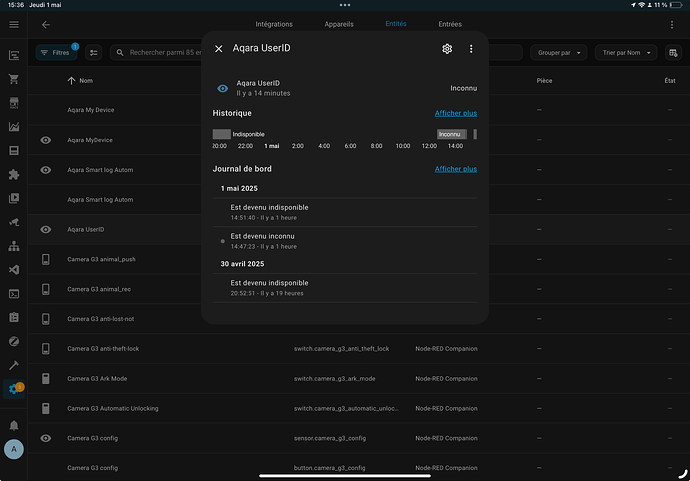
Task: Click the eye icon for Aqara Smart log Autom
Action: [x=46, y=170]
